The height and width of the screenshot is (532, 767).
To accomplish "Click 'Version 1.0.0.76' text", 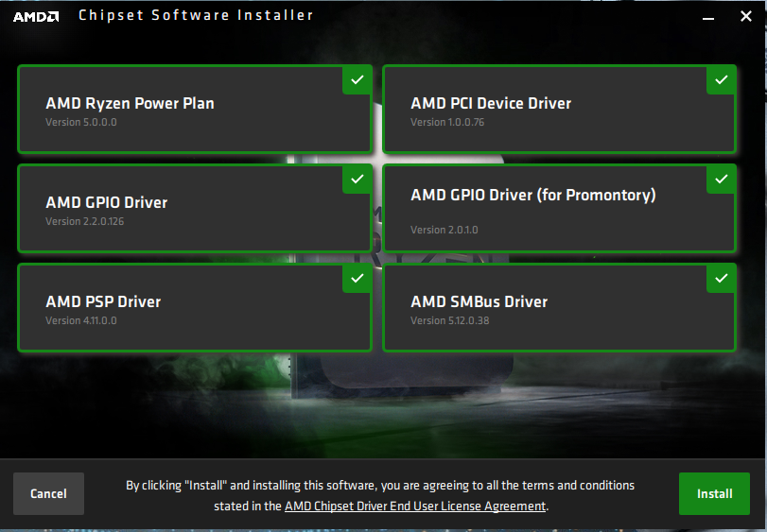I will pyautogui.click(x=447, y=122).
